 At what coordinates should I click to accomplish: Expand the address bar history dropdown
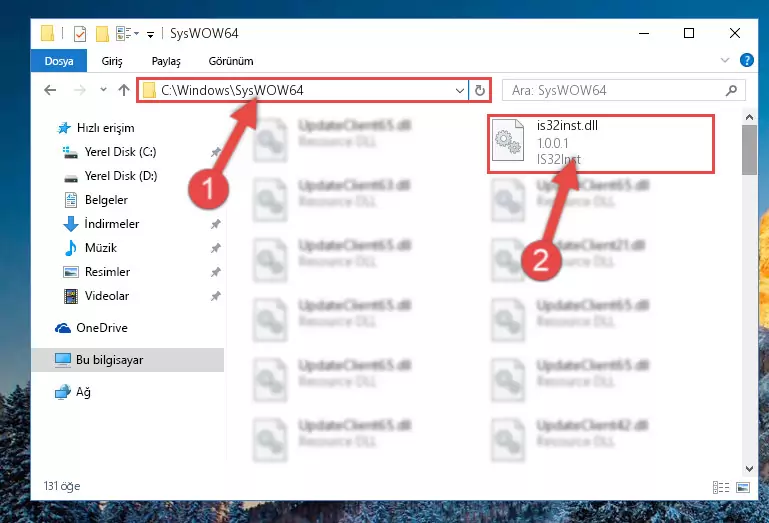coord(460,90)
